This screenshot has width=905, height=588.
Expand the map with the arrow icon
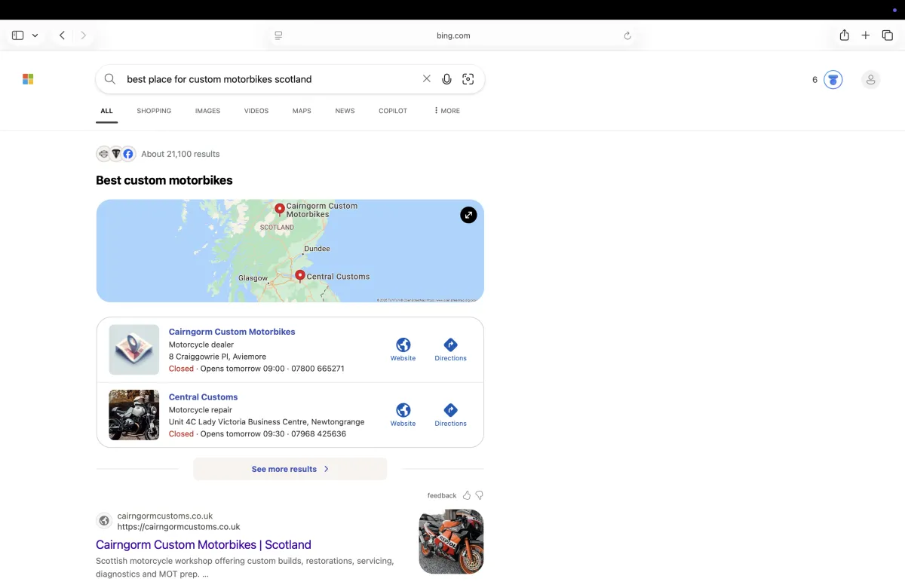[468, 215]
